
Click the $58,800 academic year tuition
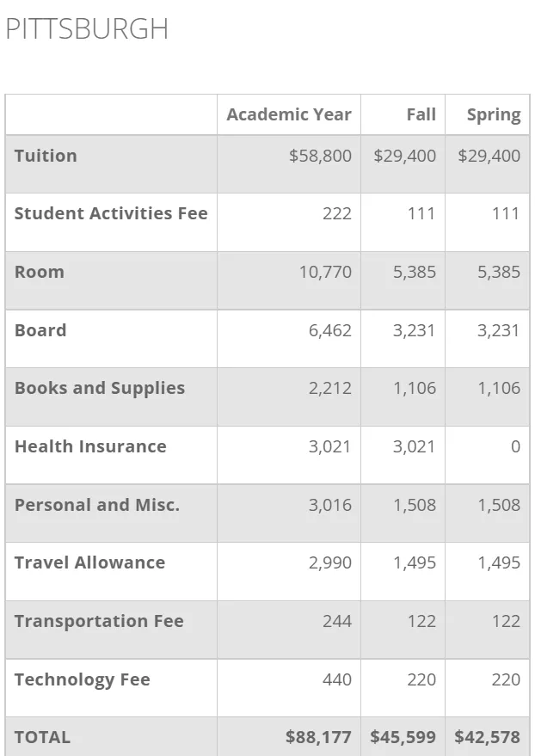pos(320,156)
